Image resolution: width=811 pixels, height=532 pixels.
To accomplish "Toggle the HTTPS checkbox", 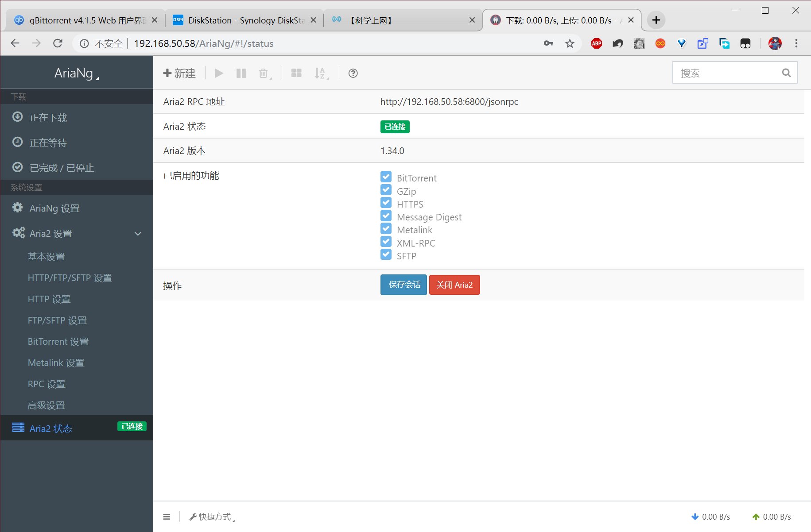I will click(x=386, y=203).
